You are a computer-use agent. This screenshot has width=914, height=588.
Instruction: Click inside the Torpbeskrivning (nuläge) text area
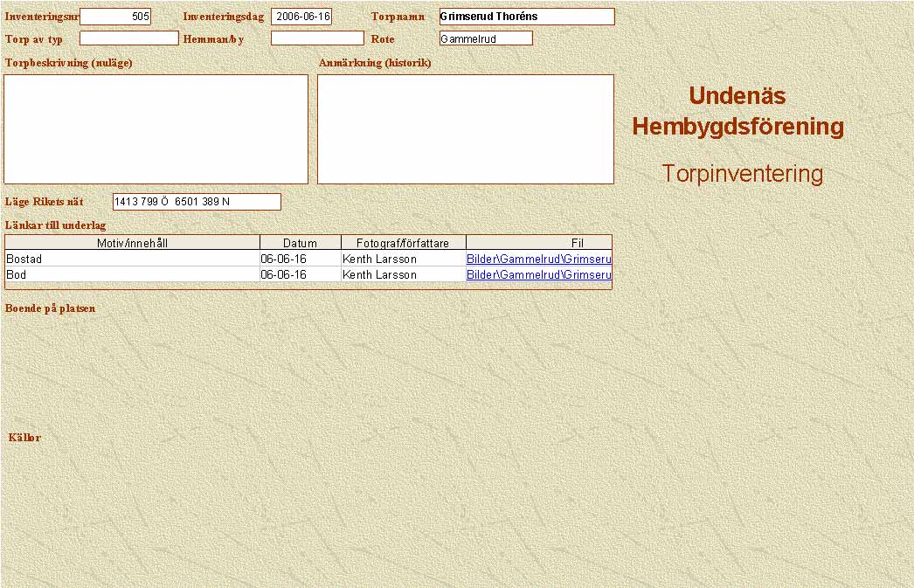tap(156, 128)
